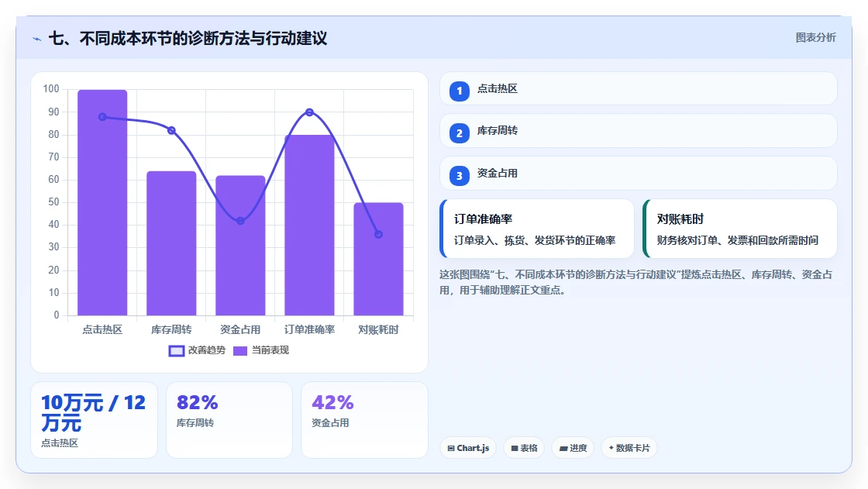Click the trend line point on 对账耗时 bar
The image size is (868, 489).
[x=378, y=234]
